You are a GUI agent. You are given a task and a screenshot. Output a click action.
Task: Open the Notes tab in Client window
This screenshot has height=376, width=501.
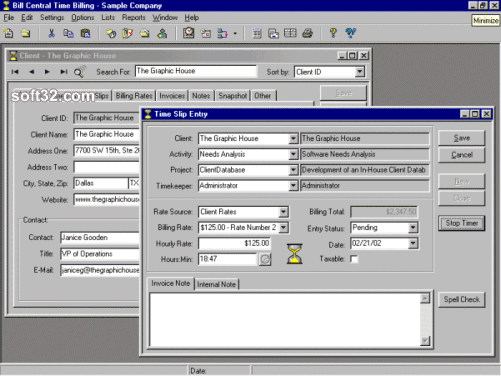pos(201,96)
